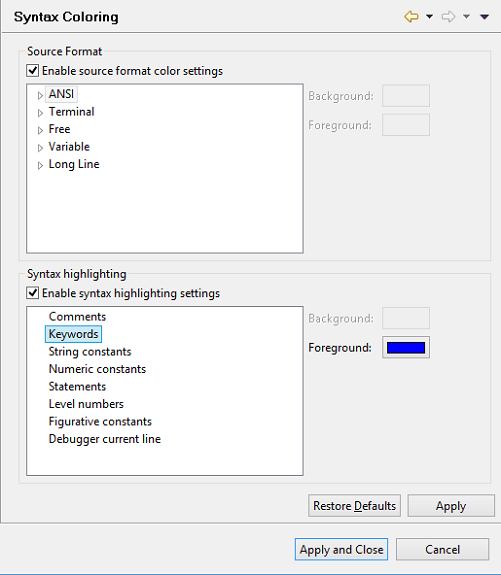Open the back history dropdown arrow
The width and height of the screenshot is (501, 575).
click(429, 17)
